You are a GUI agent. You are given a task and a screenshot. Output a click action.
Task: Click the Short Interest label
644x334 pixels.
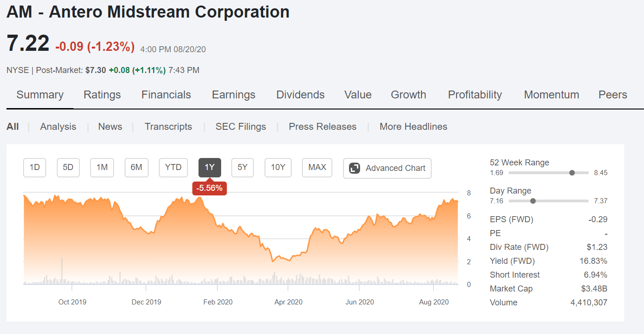pyautogui.click(x=515, y=275)
